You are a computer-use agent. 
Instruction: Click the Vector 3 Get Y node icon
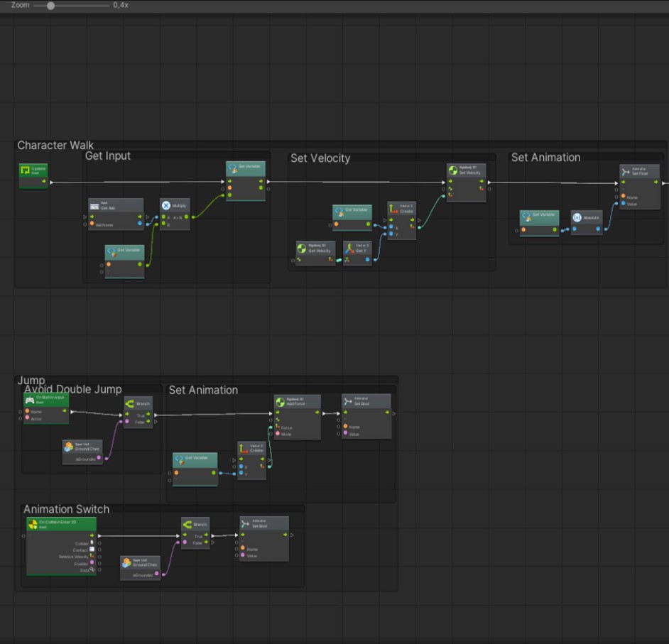click(349, 249)
